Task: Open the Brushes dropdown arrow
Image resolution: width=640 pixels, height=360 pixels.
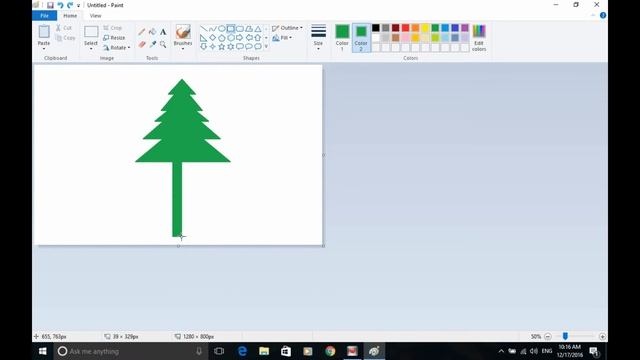Action: (x=183, y=49)
